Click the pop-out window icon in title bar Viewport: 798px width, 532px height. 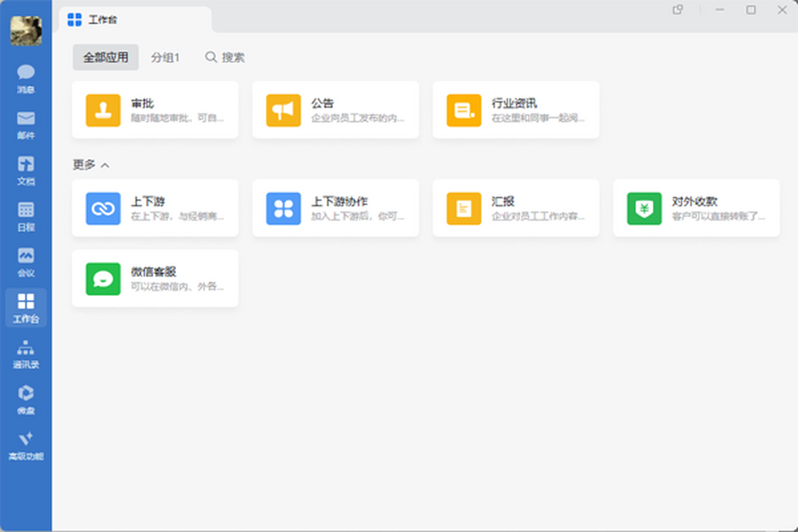coord(678,10)
